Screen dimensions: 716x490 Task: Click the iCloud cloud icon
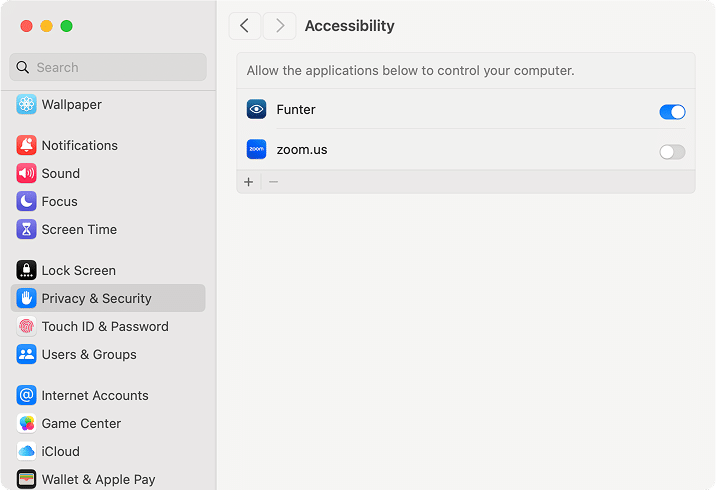tap(26, 451)
